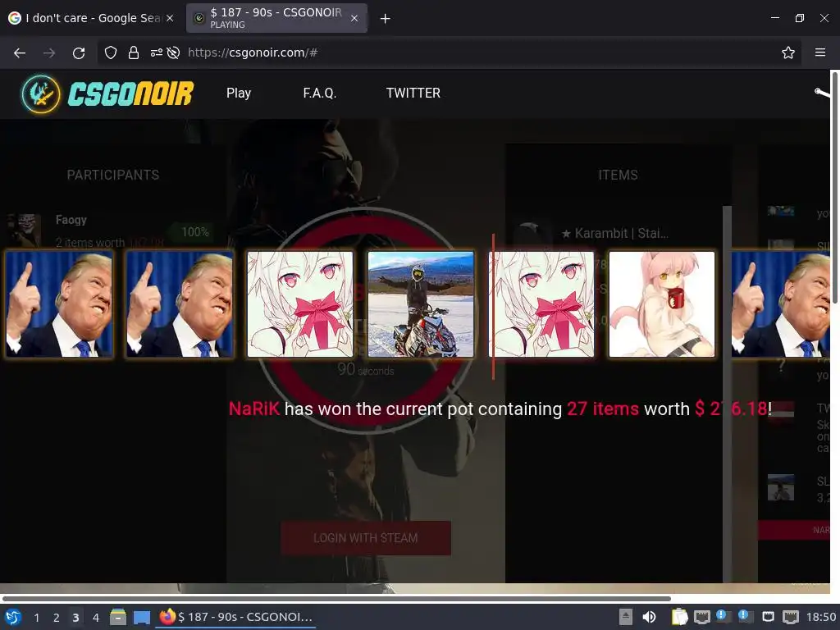The width and height of the screenshot is (840, 630).
Task: Open site permissions icon in address bar
Action: (x=157, y=52)
